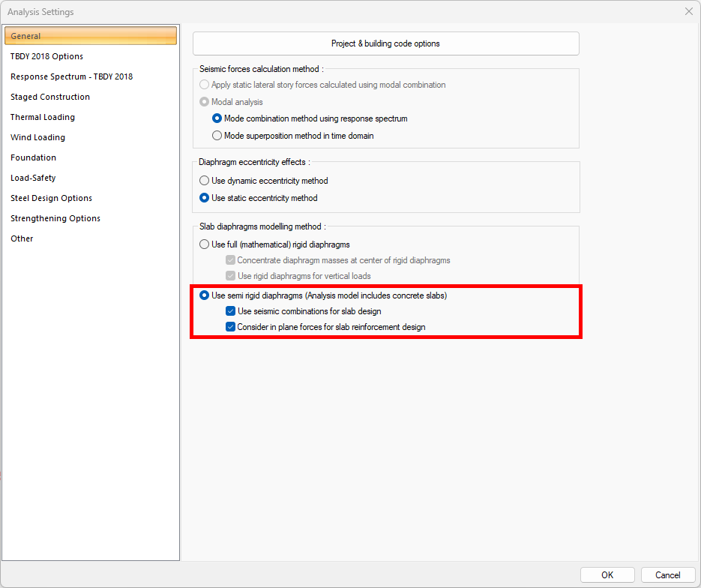Screen dimensions: 701x588
Task: Open Response Spectrum - TBDY 2018 section
Action: [71, 76]
